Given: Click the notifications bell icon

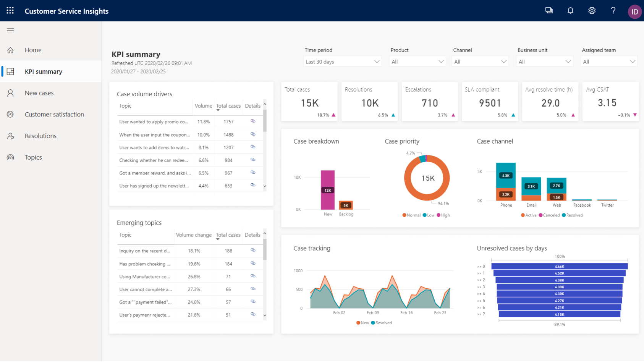Looking at the screenshot, I should [x=570, y=11].
